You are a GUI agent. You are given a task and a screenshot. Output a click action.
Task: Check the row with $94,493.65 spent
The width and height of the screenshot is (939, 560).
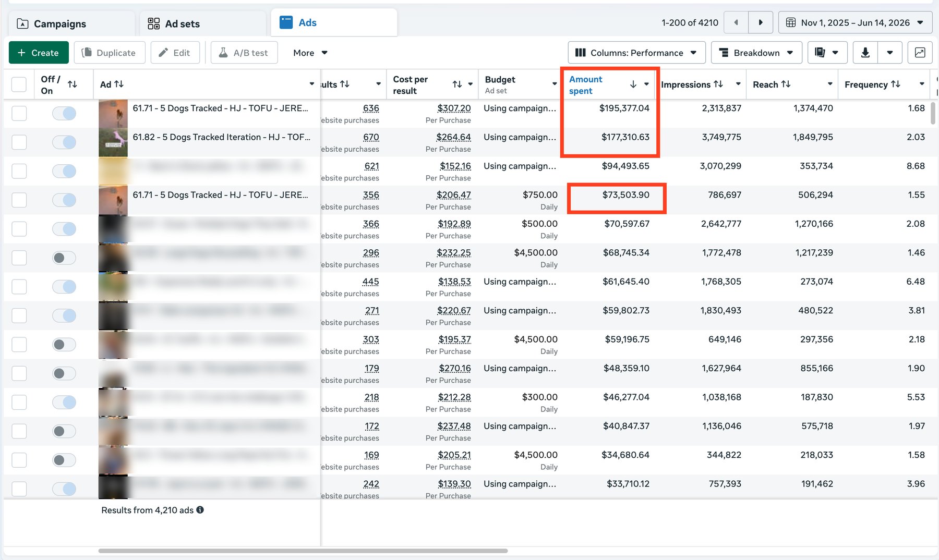tap(19, 171)
